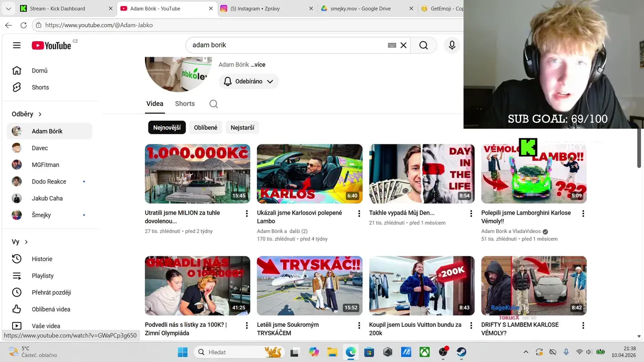The height and width of the screenshot is (362, 644).
Task: Click the browser address bar URL
Action: 99,25
